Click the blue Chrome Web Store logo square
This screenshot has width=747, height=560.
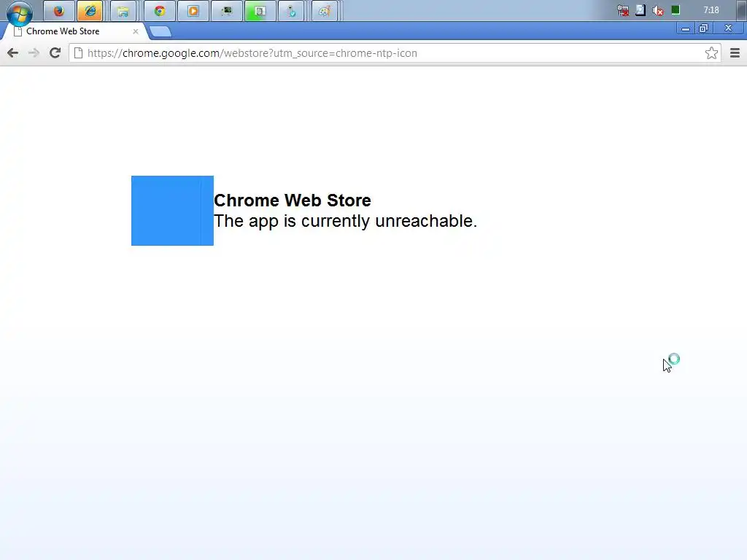point(172,211)
